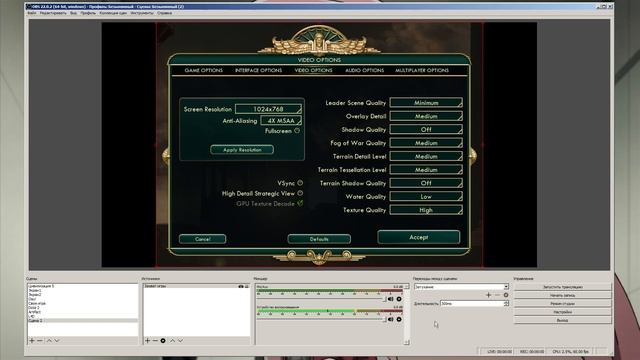Open Mic/Aux channel settings gear
This screenshot has height=360, width=640.
coord(399,299)
